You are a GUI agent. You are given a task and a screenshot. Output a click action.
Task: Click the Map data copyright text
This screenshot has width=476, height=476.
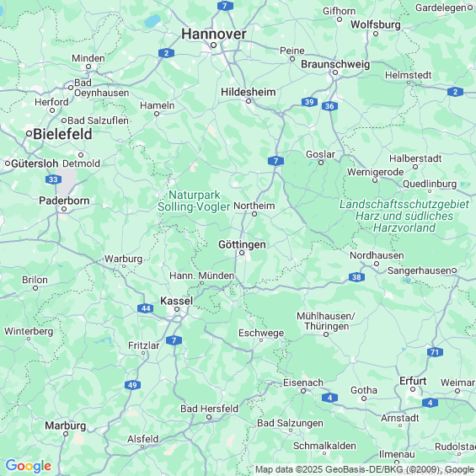coord(364,469)
